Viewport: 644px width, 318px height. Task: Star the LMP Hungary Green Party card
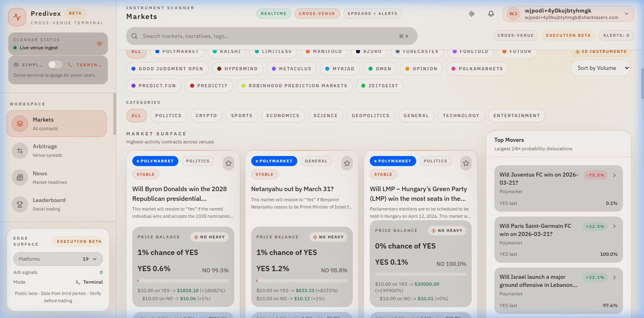[466, 163]
